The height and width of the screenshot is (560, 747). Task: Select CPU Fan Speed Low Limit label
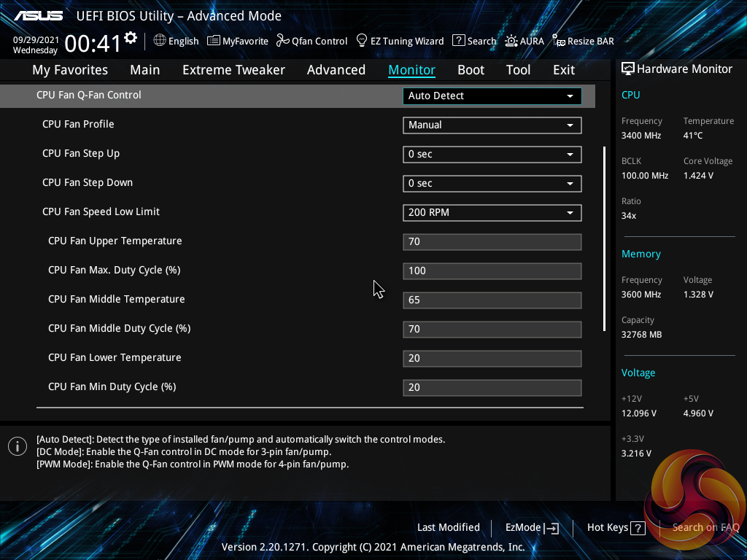[101, 212]
